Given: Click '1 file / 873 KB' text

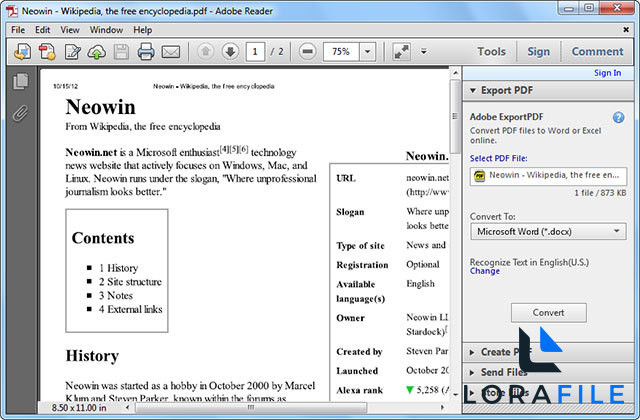Looking at the screenshot, I should click(x=600, y=193).
